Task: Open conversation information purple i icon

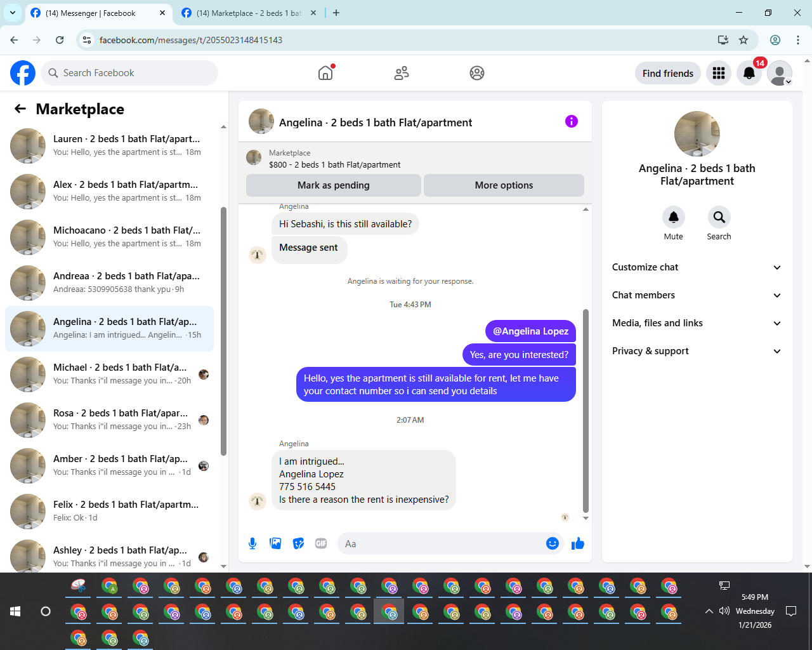Action: click(572, 121)
